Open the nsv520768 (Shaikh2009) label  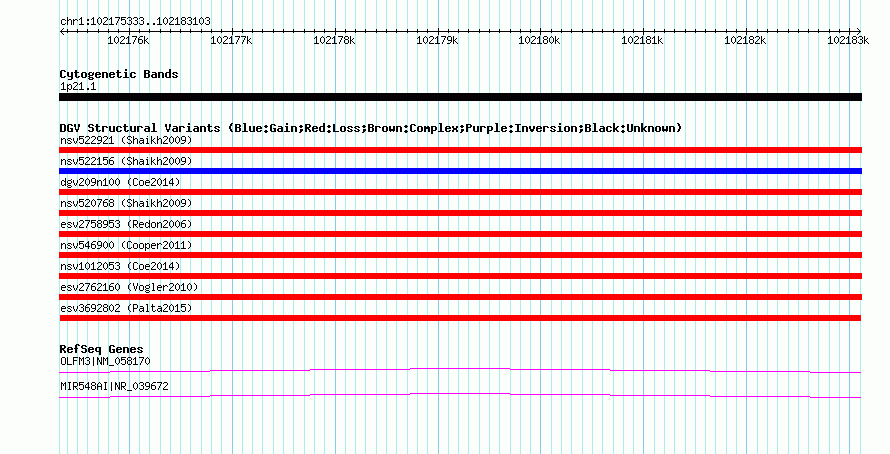(126, 203)
